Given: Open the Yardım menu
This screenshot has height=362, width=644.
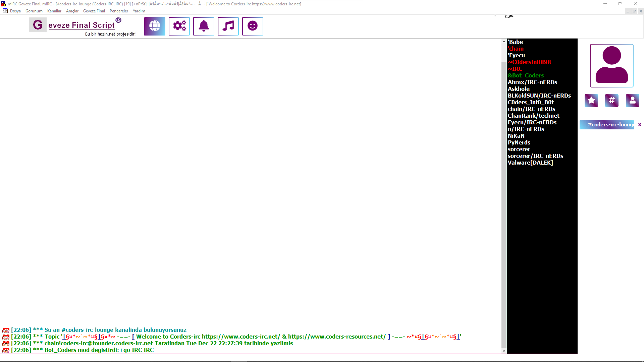Looking at the screenshot, I should click(139, 11).
